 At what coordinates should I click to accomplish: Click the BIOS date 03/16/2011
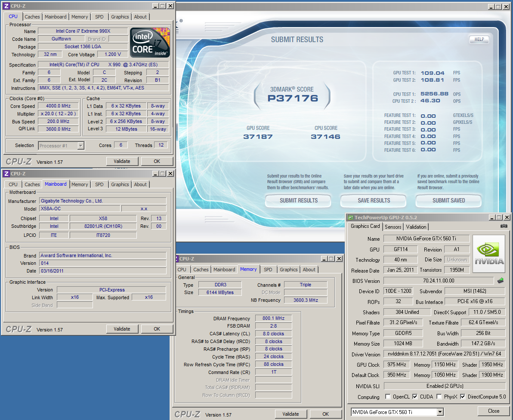(x=103, y=271)
